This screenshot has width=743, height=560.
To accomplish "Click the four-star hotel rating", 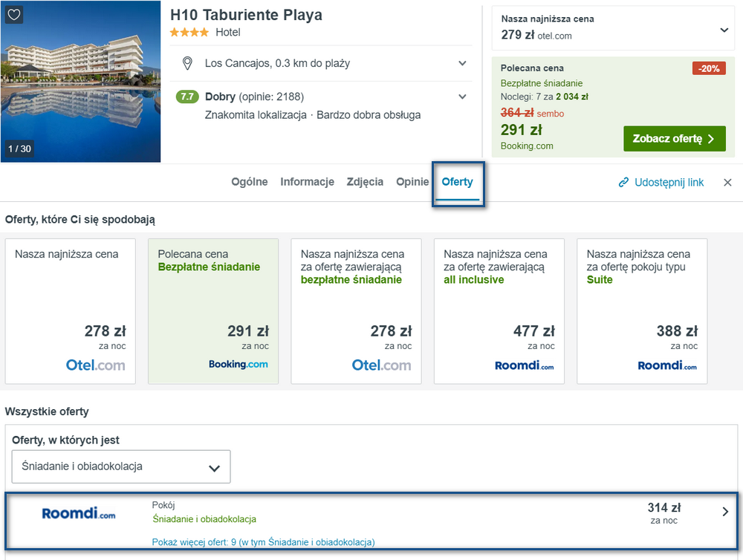I will [x=189, y=32].
